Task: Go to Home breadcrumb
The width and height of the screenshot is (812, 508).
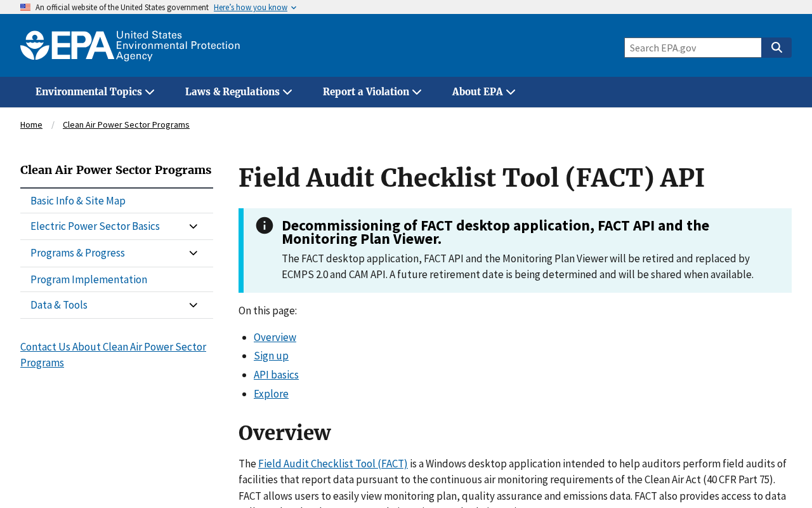Action: 31,124
